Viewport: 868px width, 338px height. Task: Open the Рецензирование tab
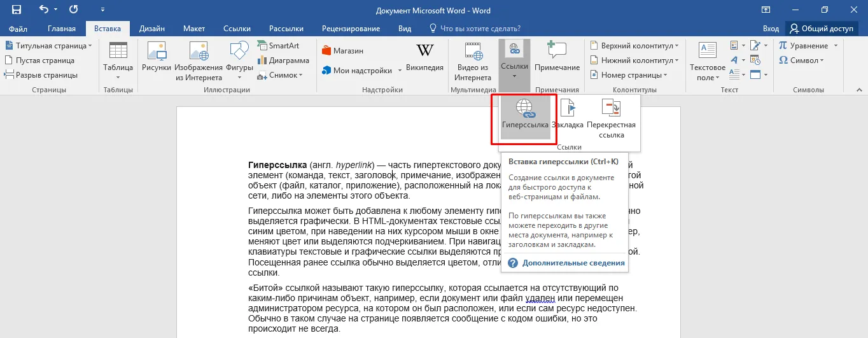pos(351,29)
